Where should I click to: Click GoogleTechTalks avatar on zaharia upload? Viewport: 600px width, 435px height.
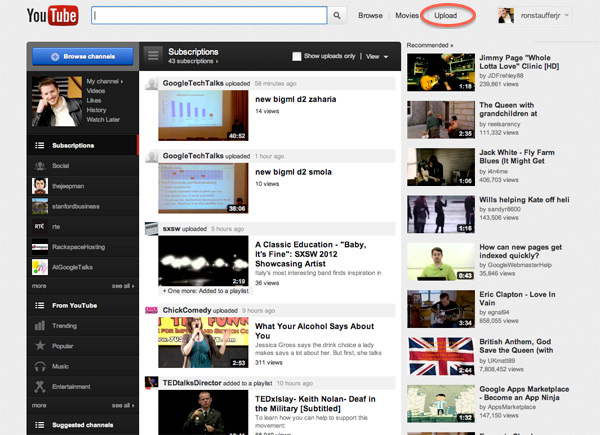[x=152, y=84]
